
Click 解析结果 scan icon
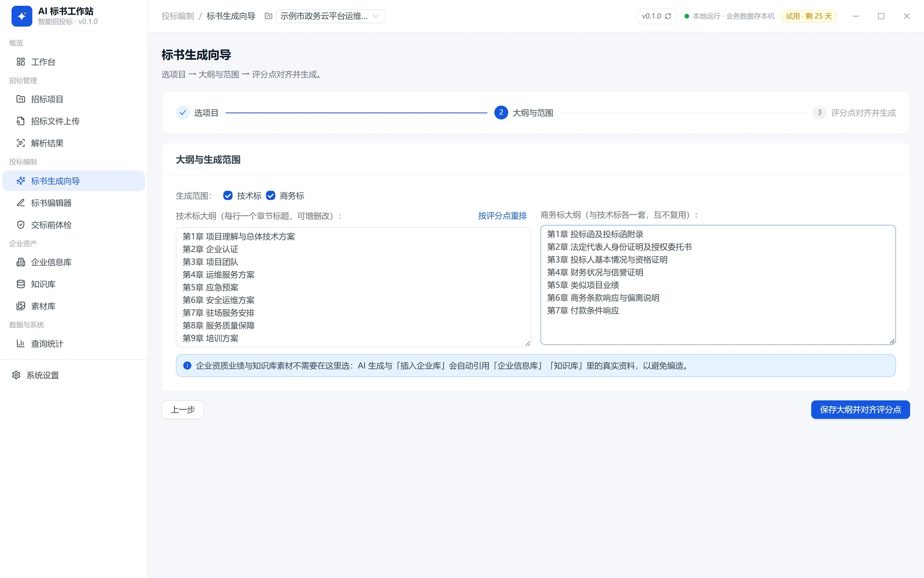[x=21, y=143]
